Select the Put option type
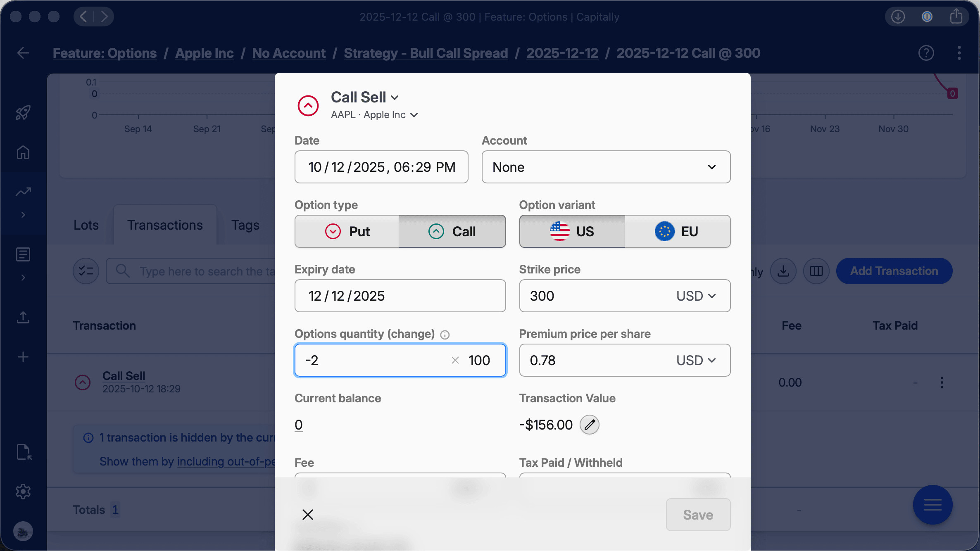The height and width of the screenshot is (551, 980). [x=347, y=231]
